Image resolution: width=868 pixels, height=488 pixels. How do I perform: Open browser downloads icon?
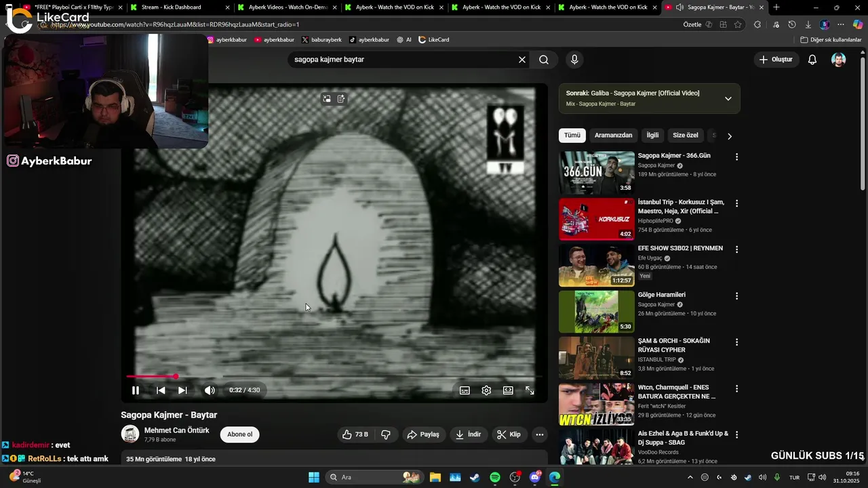pyautogui.click(x=808, y=24)
